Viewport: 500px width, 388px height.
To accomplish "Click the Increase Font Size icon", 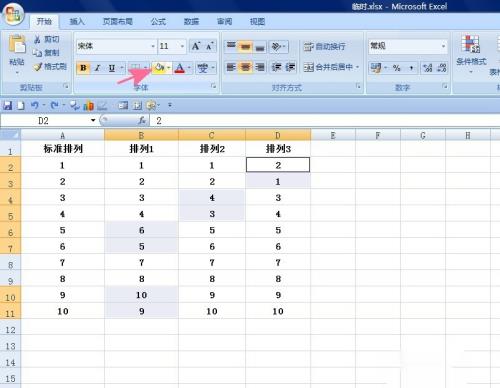I will (196, 46).
